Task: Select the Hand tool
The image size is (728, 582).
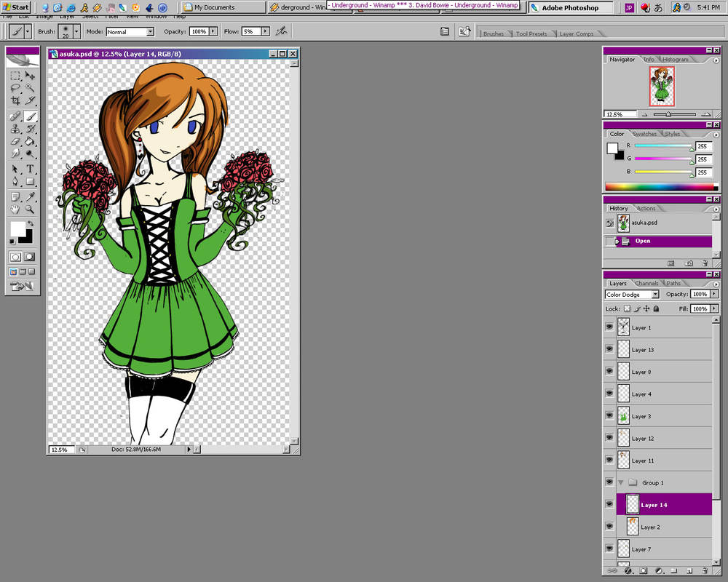Action: point(15,210)
